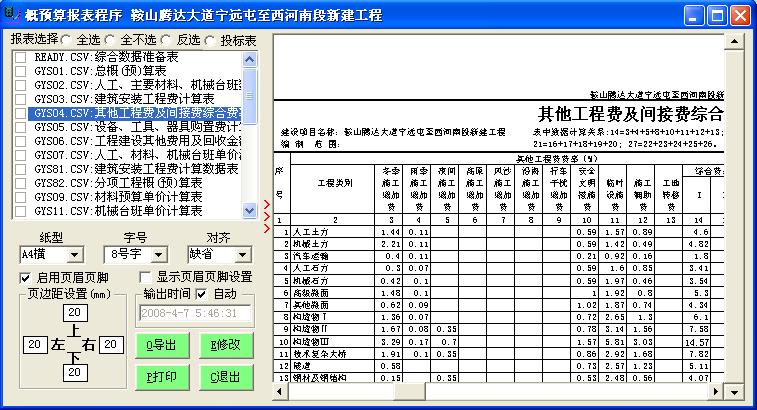The width and height of the screenshot is (757, 410).
Task: Click the top margin (上) input field
Action: pyautogui.click(x=75, y=312)
